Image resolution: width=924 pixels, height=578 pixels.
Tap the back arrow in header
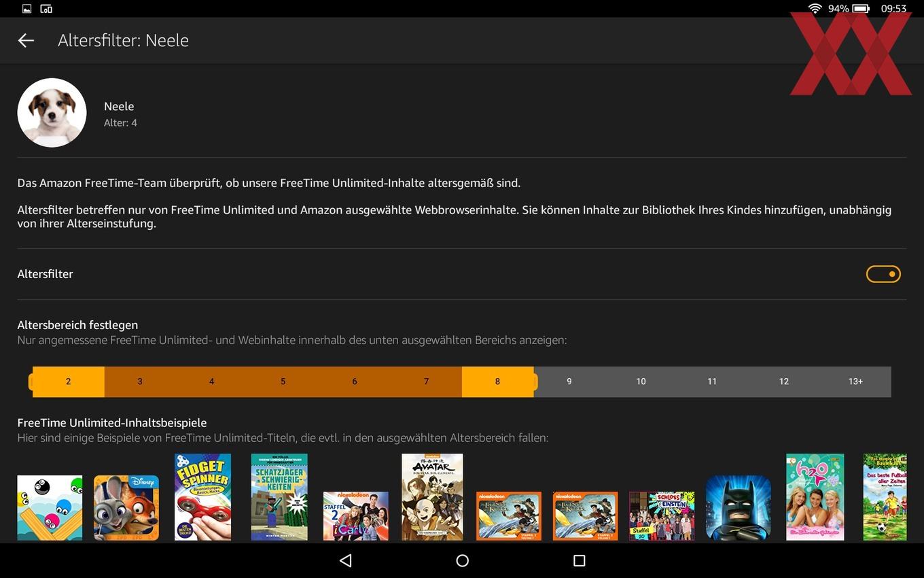coord(26,41)
